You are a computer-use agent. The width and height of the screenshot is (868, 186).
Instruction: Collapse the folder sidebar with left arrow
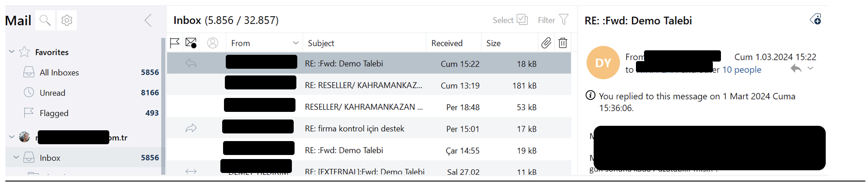[148, 20]
